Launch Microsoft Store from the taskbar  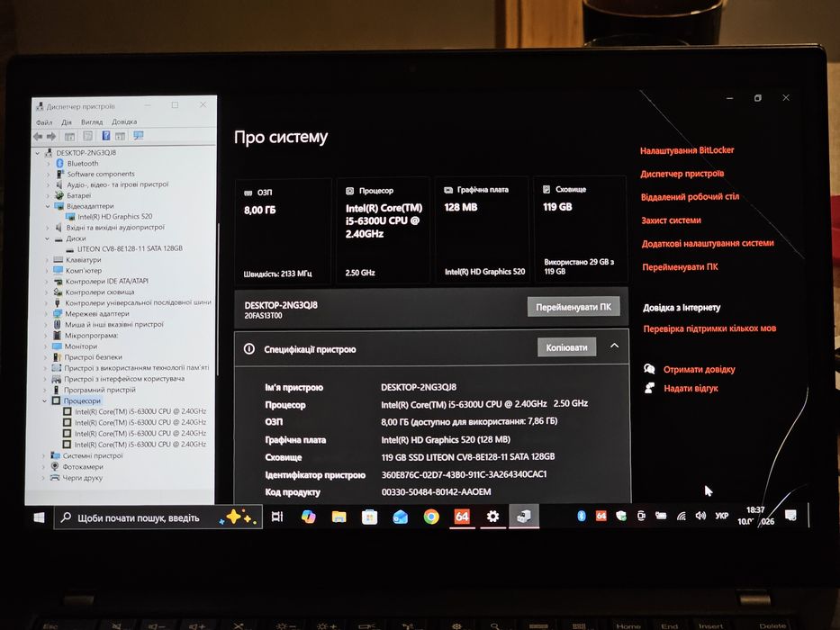click(370, 517)
